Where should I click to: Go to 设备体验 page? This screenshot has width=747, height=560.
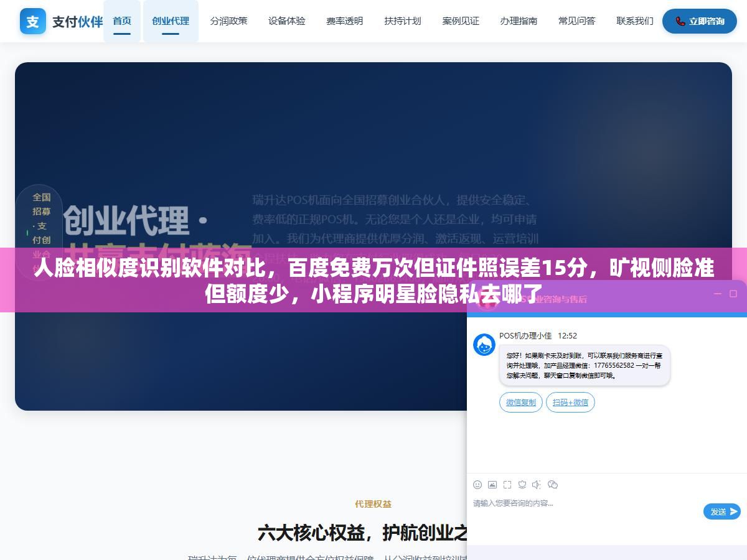(287, 21)
